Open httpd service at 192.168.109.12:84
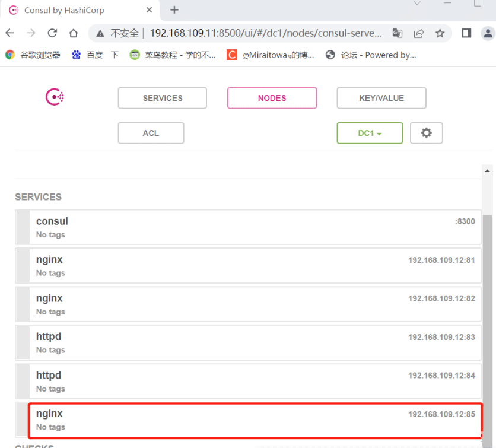Viewport: 496px width, 448px height. [248, 381]
